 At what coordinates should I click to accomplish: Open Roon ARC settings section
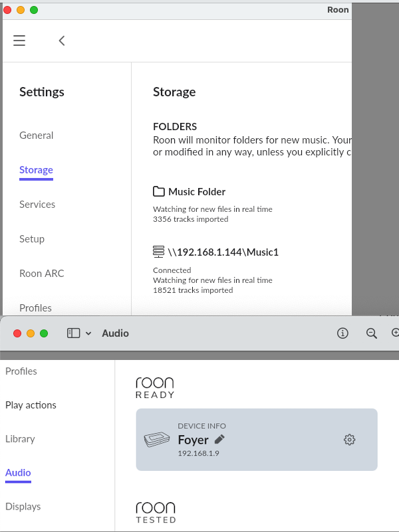tap(42, 274)
